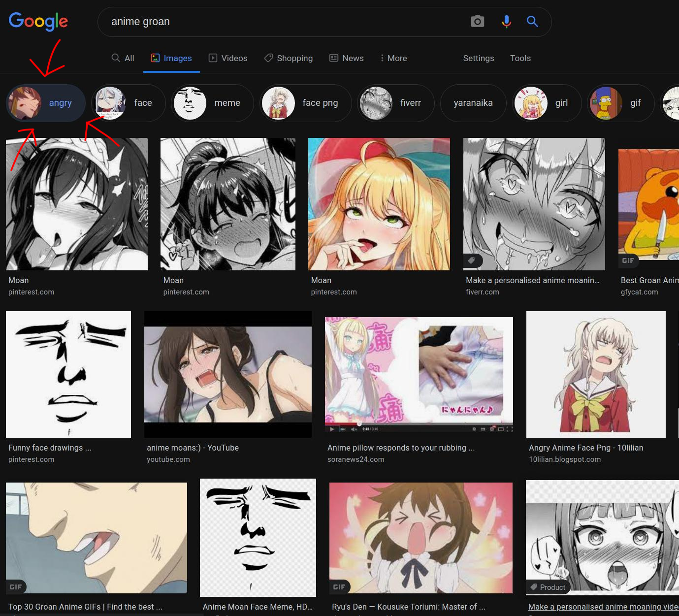Expand the More menu
The image size is (679, 616).
393,58
